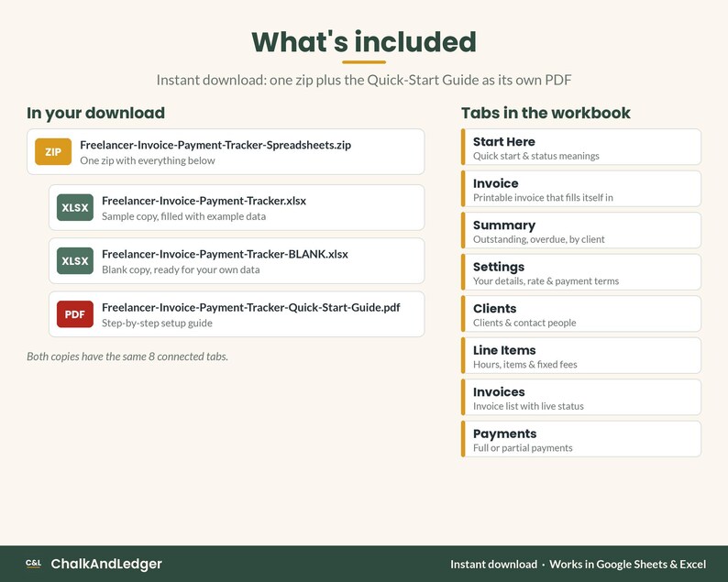The height and width of the screenshot is (582, 728).
Task: Click 'One zip with everything below' text
Action: pos(148,160)
